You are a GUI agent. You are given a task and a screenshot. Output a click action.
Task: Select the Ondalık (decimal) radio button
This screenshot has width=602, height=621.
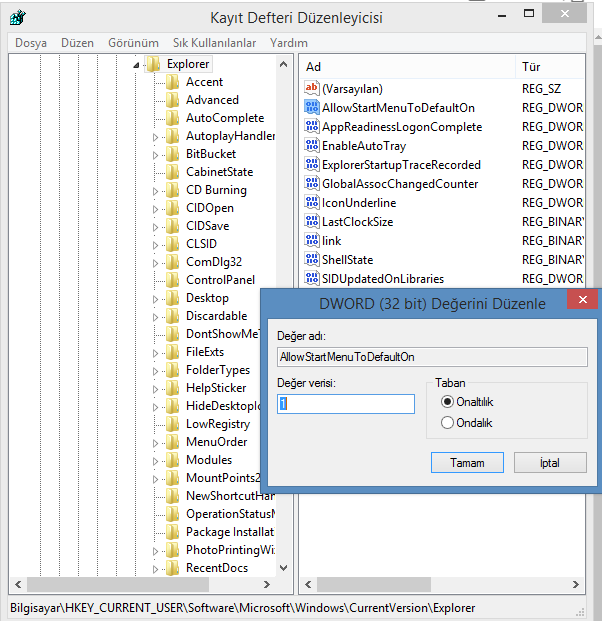(447, 423)
